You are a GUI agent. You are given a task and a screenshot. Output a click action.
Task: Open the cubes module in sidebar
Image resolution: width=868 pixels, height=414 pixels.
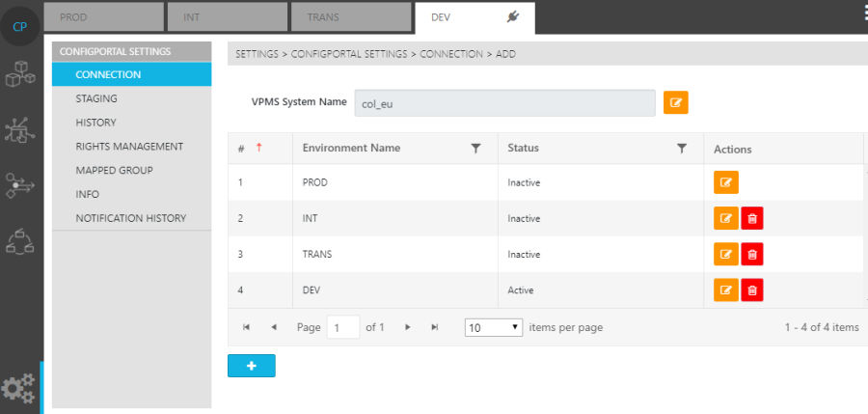(19, 73)
